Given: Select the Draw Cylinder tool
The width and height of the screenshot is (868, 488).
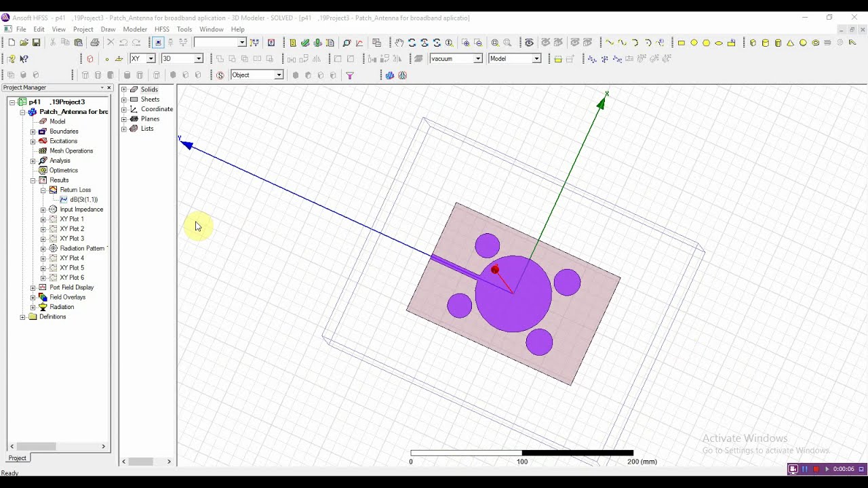Looking at the screenshot, I should click(766, 43).
